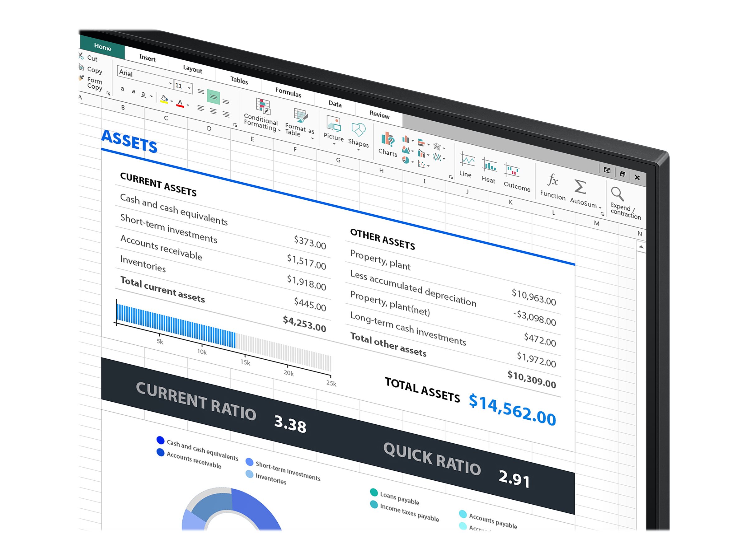Open the Insert ribbon tab
This screenshot has height=560, width=747.
(148, 58)
